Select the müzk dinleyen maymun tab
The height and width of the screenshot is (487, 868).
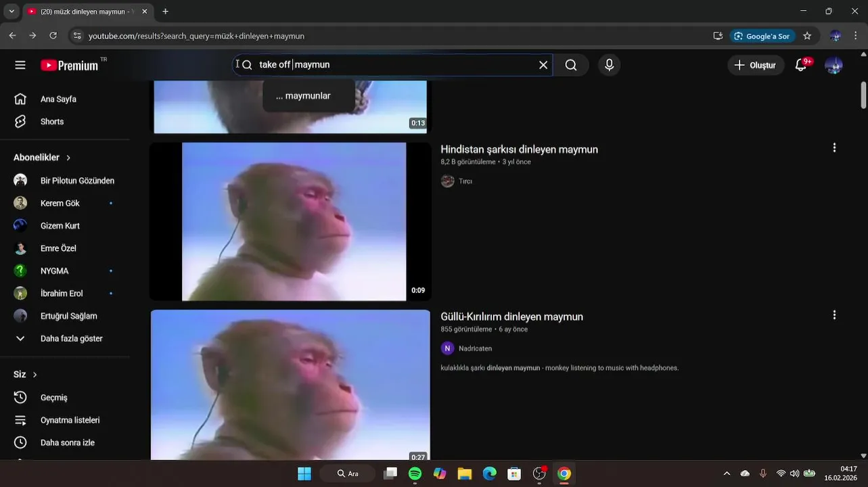(x=88, y=11)
